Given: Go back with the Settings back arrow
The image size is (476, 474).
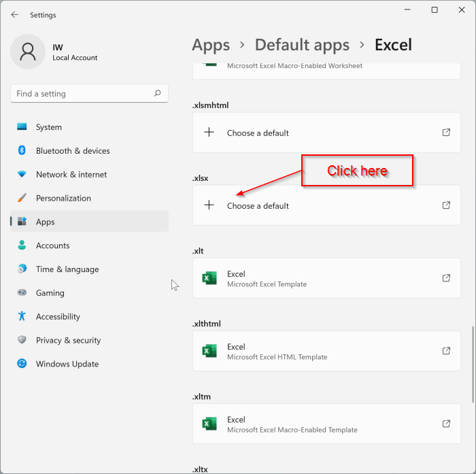Looking at the screenshot, I should [14, 14].
